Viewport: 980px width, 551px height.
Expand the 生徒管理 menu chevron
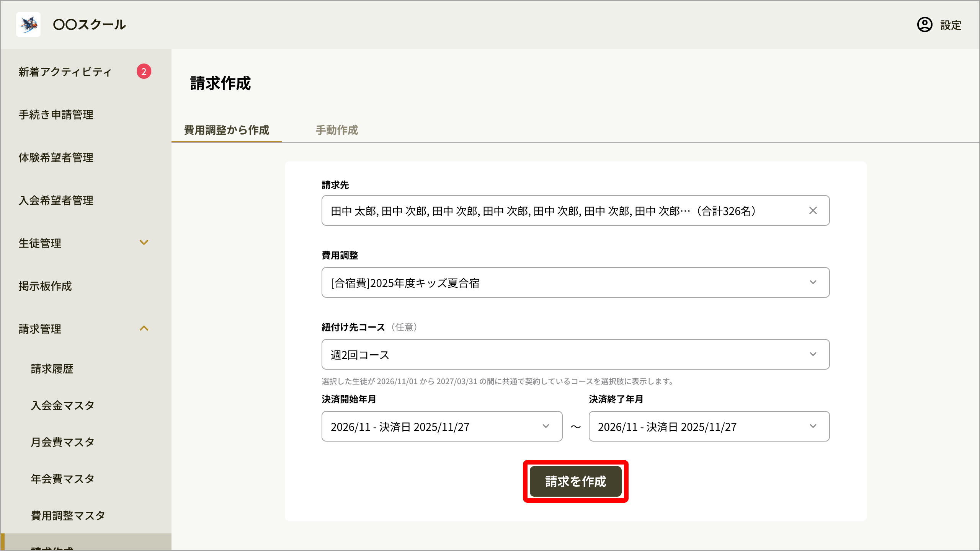[x=144, y=243]
